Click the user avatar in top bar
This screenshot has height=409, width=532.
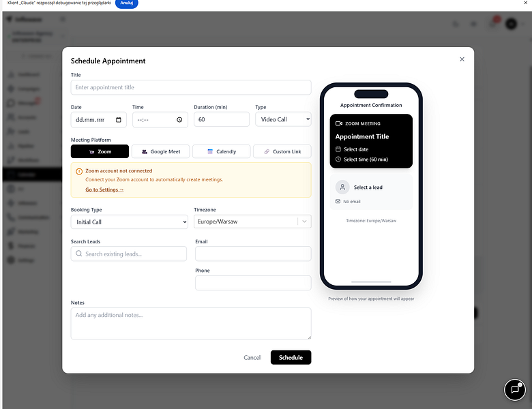[x=512, y=24]
